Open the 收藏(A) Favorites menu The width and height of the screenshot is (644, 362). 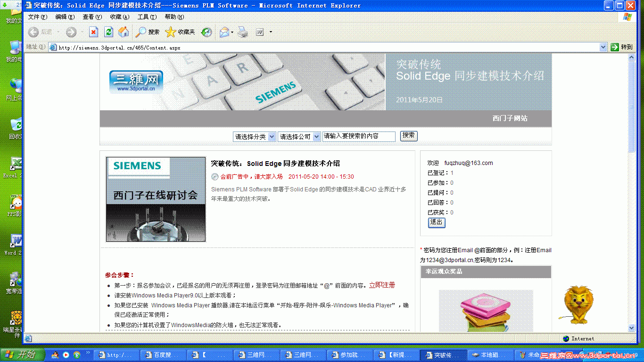click(x=120, y=17)
